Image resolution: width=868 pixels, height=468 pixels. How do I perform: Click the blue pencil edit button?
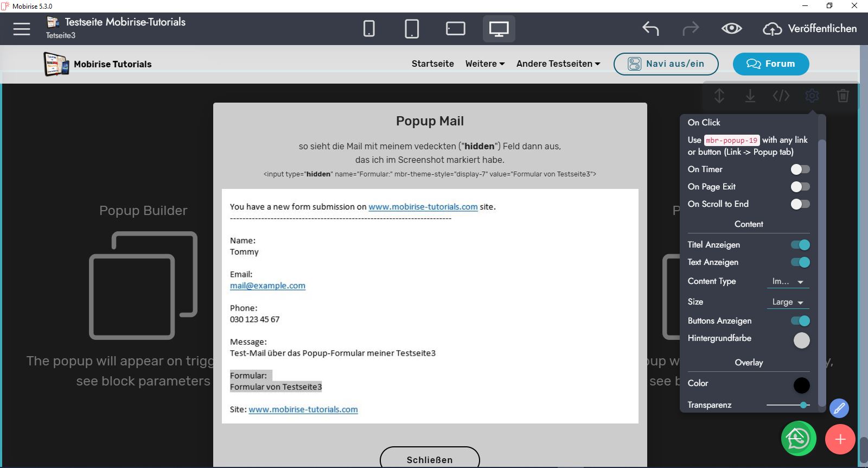pos(839,408)
